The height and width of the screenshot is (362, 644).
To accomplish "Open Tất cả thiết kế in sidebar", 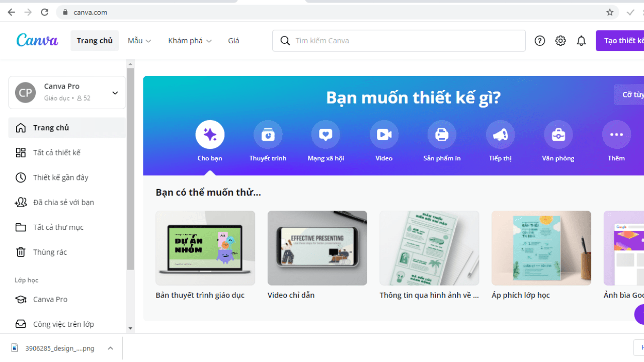I will coord(67,152).
